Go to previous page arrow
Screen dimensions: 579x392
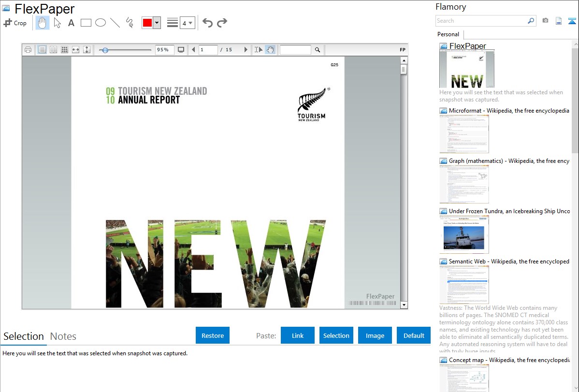tap(193, 49)
